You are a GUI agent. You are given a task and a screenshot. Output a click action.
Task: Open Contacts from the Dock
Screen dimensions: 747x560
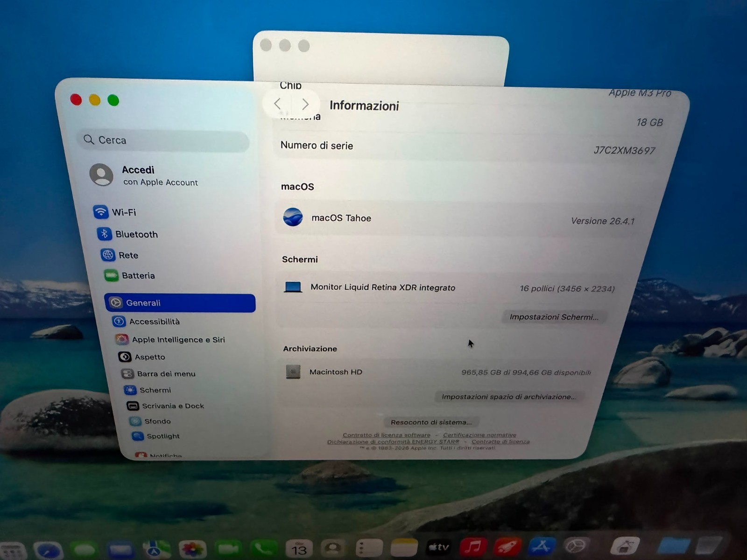[x=333, y=548]
